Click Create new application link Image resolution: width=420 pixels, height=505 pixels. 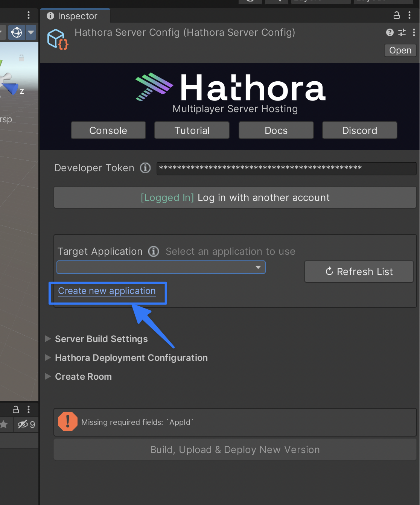point(107,291)
